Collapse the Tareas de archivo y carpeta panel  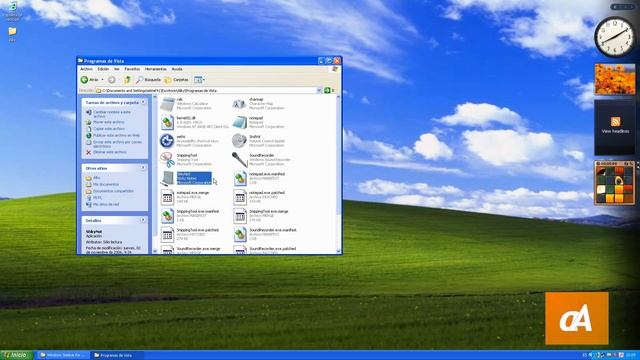tap(143, 102)
